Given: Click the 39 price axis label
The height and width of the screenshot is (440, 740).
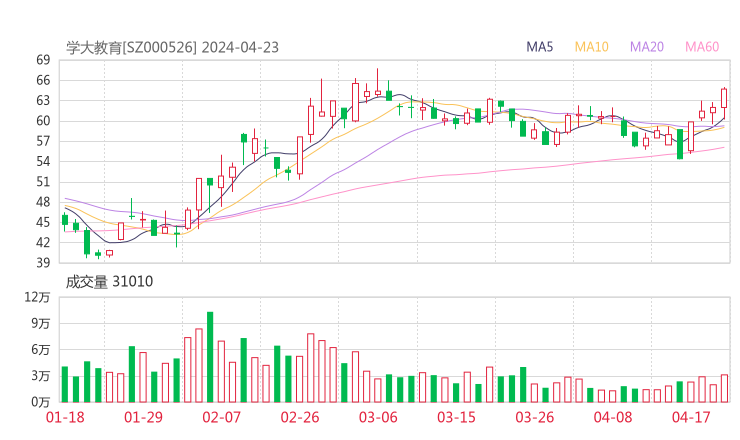Looking at the screenshot, I should (43, 263).
